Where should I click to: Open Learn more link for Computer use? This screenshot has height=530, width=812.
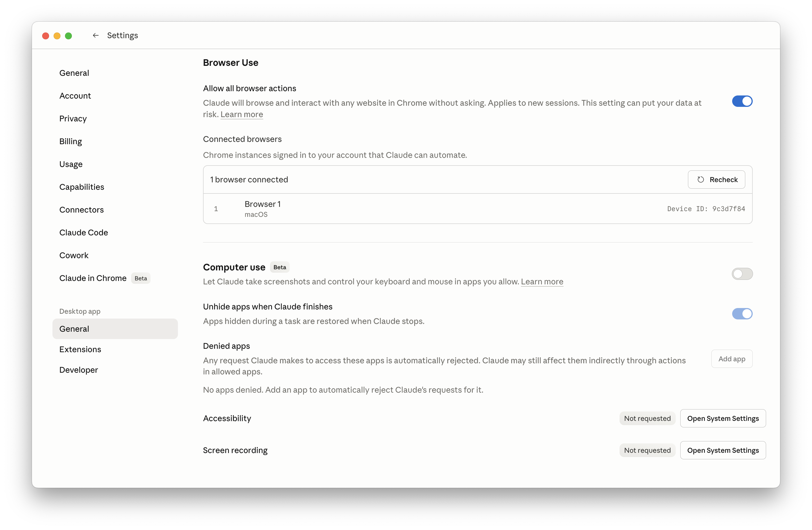pos(542,282)
